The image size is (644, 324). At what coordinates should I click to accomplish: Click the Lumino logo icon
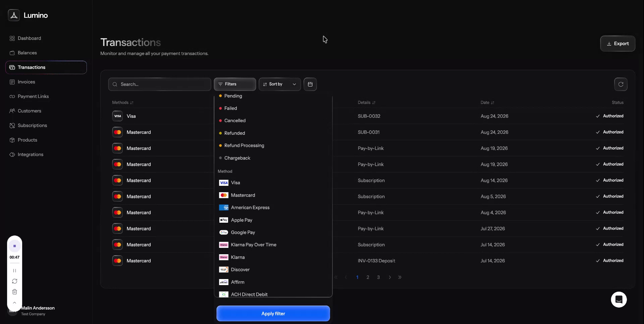[14, 15]
